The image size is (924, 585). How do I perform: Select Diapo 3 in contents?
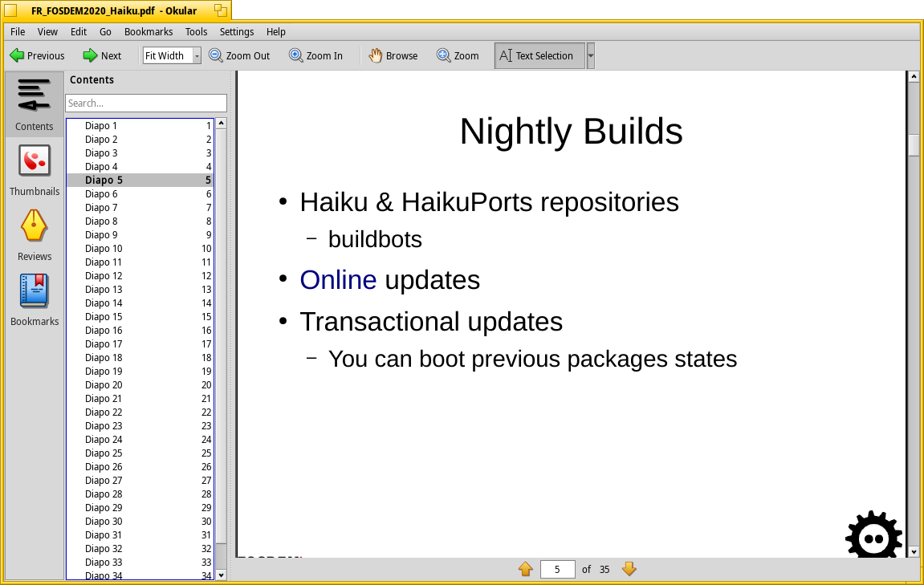pos(140,152)
